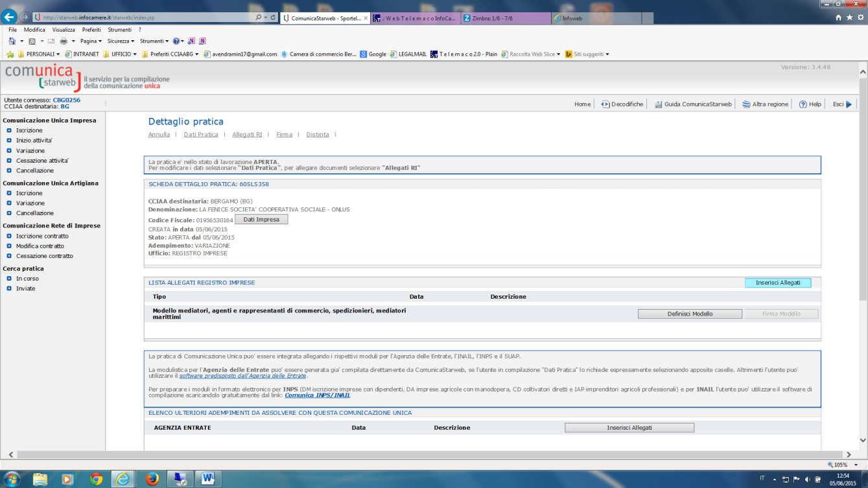Click the add to favorites star icon

click(x=10, y=54)
